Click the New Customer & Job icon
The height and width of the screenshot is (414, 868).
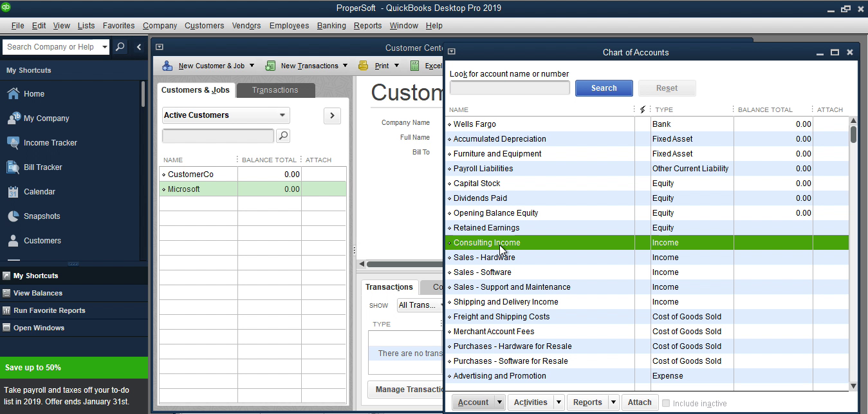click(167, 66)
